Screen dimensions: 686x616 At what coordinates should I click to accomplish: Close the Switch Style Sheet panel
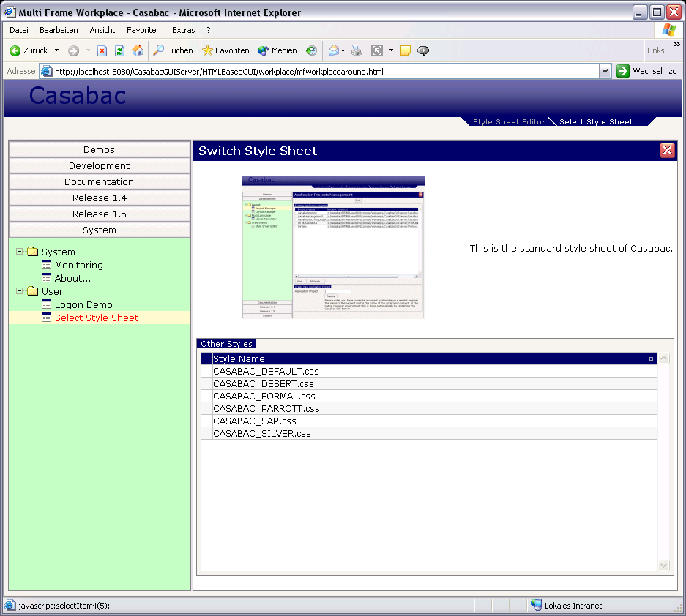pyautogui.click(x=667, y=151)
